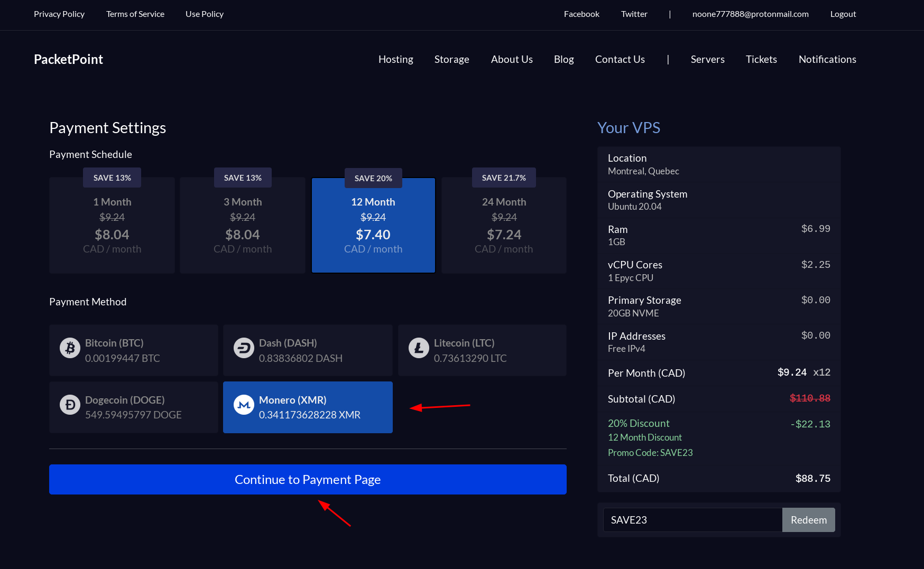Image resolution: width=924 pixels, height=569 pixels.
Task: Click the Subtotal $110.88 value
Action: pyautogui.click(x=810, y=398)
